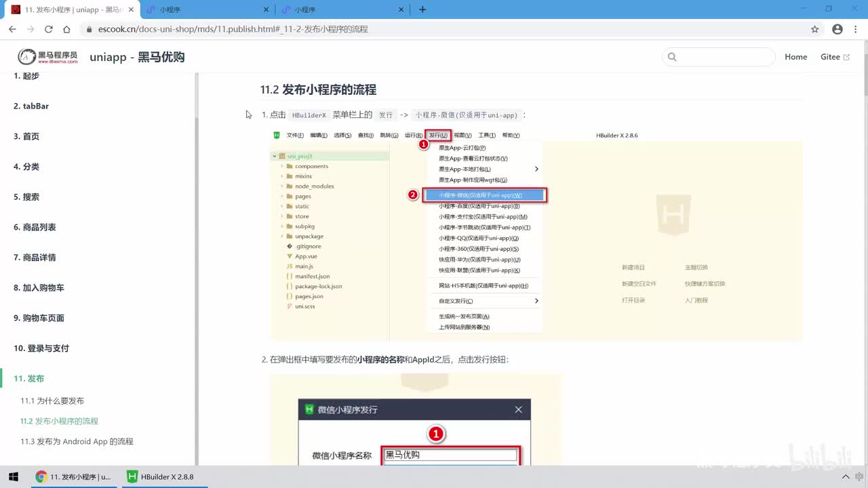Click the inline code 小程序-微信(仅适用于uni-app)
The height and width of the screenshot is (488, 868).
[x=467, y=115]
